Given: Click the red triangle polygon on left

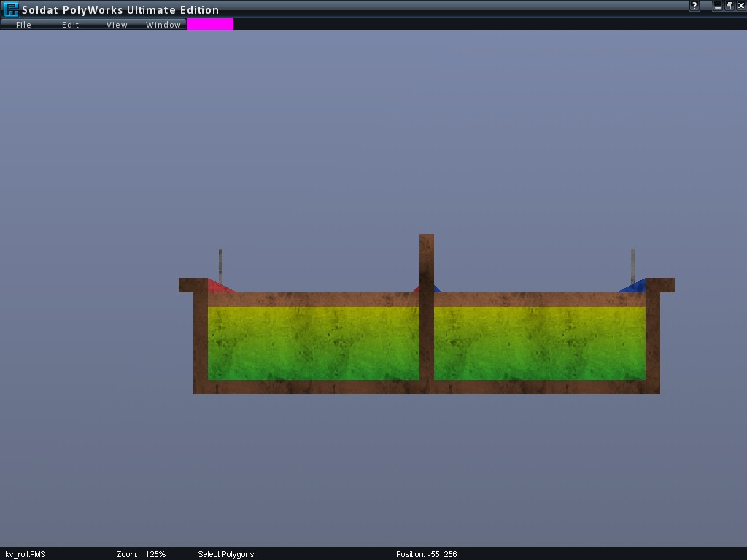Looking at the screenshot, I should [217, 287].
